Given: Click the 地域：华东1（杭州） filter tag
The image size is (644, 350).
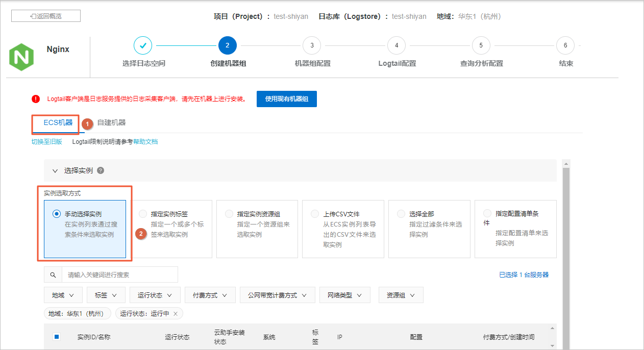Looking at the screenshot, I should [78, 314].
